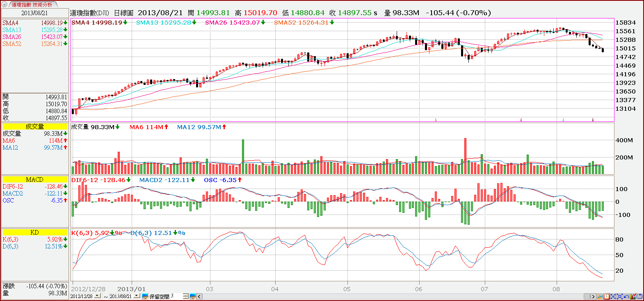Click the 漲跌 -105.44 (-0.70%) entry
This screenshot has height=301, width=644.
pos(35,286)
